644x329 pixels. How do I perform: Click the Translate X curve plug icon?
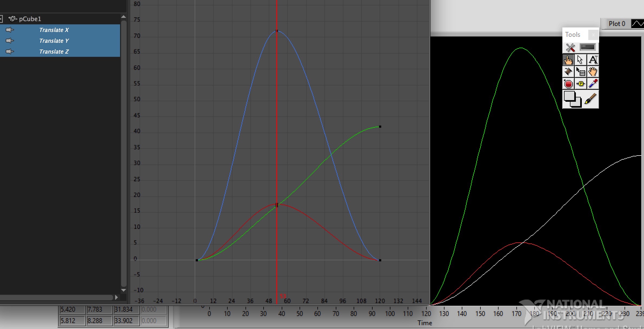pyautogui.click(x=10, y=30)
